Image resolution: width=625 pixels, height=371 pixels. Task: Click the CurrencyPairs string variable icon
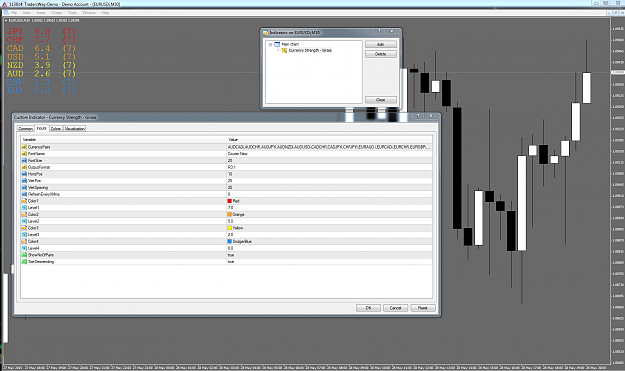(24, 147)
